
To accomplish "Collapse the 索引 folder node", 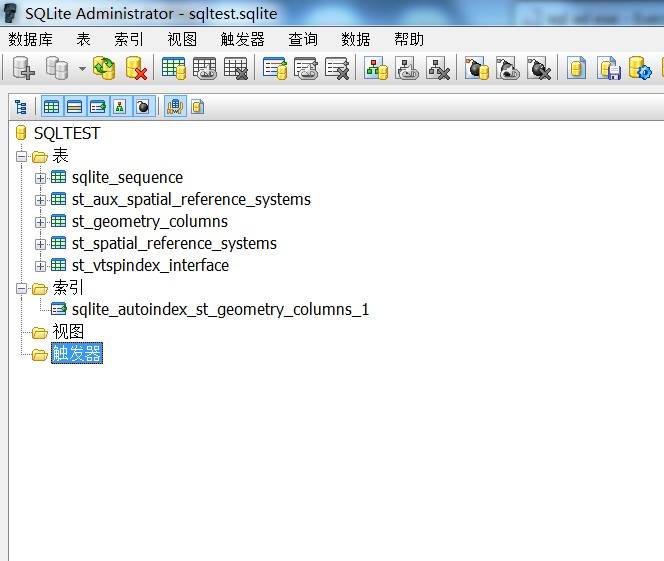I will 21,289.
